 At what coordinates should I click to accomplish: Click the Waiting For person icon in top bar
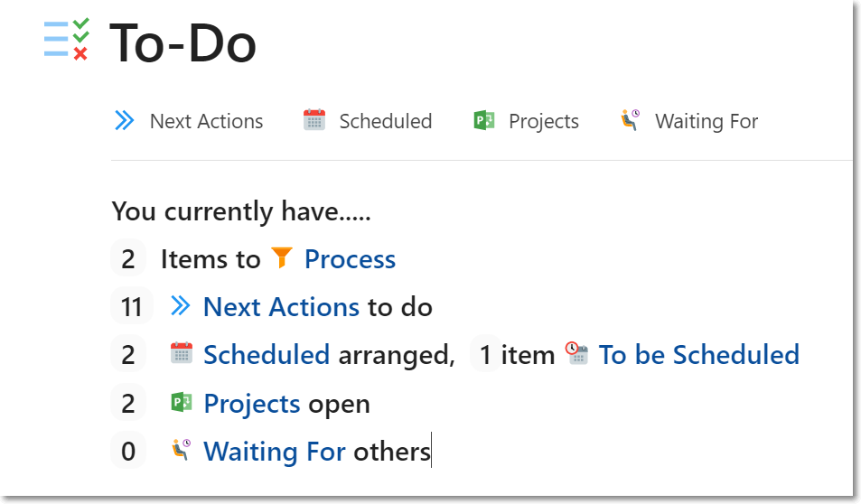pyautogui.click(x=630, y=120)
